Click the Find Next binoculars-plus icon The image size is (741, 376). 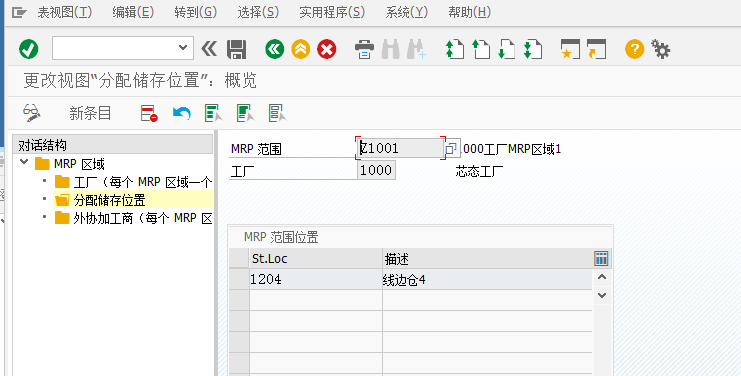pos(416,49)
